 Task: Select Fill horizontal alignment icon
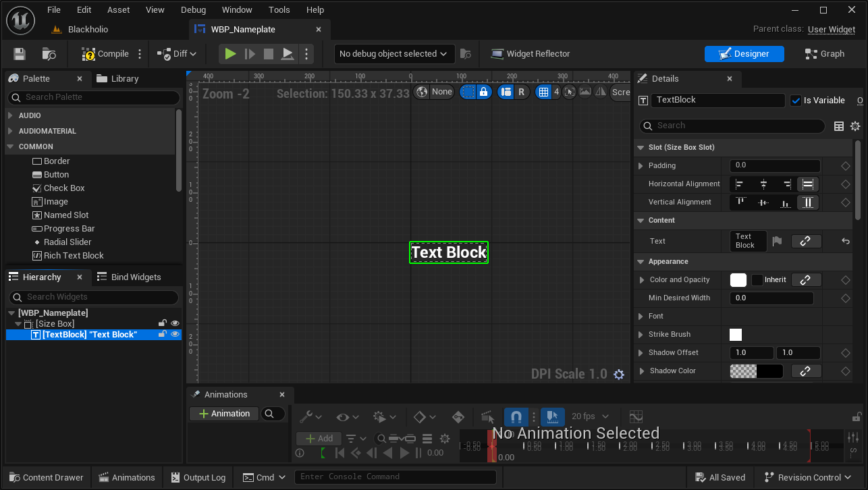(x=807, y=184)
